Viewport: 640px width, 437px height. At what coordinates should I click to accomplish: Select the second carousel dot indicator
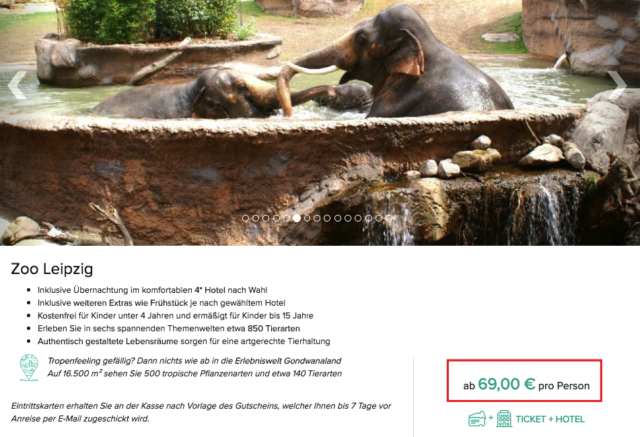click(x=256, y=218)
